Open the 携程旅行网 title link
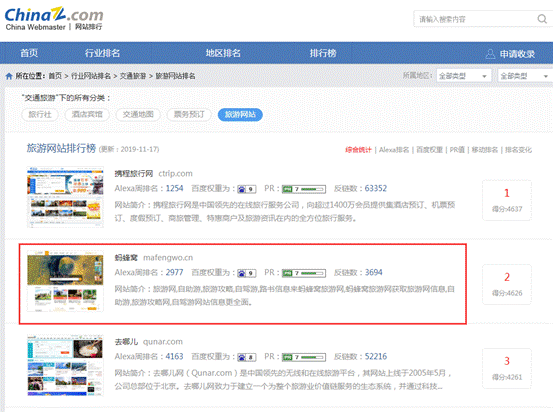553x412 pixels. [x=134, y=174]
